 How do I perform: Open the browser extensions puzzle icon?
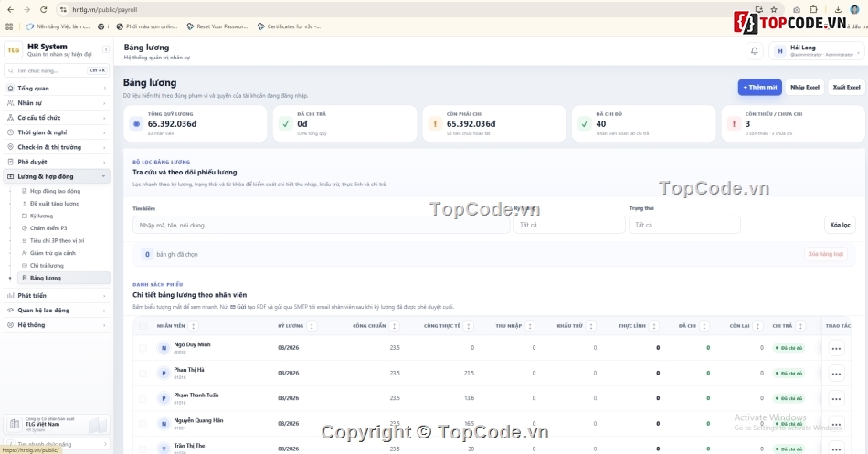coord(813,9)
